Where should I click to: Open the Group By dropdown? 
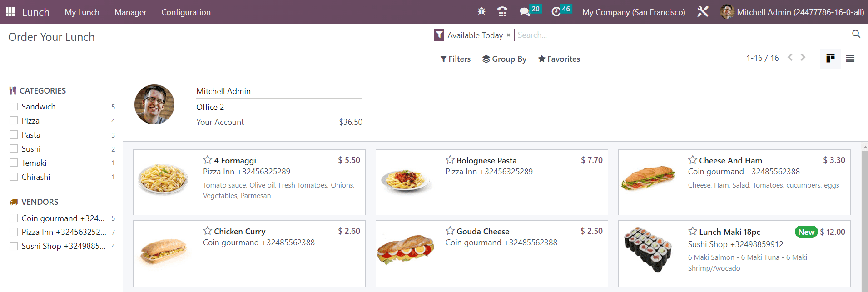tap(504, 59)
